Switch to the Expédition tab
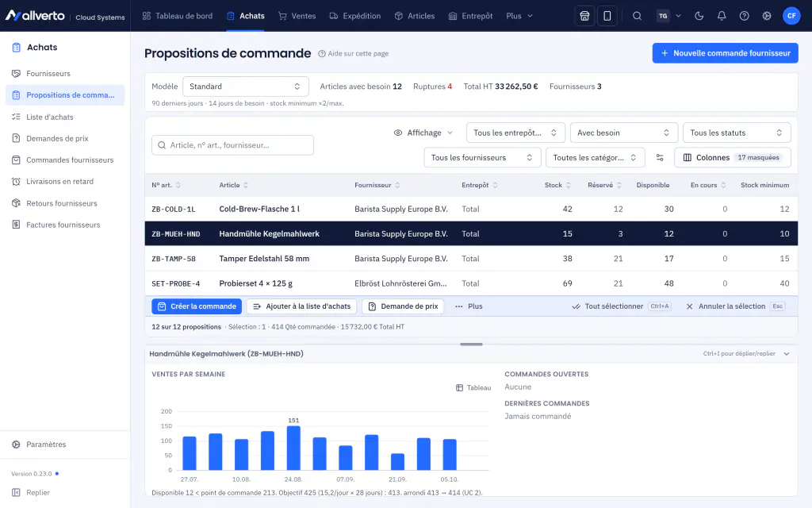Viewport: 812px width, 508px height. (355, 16)
